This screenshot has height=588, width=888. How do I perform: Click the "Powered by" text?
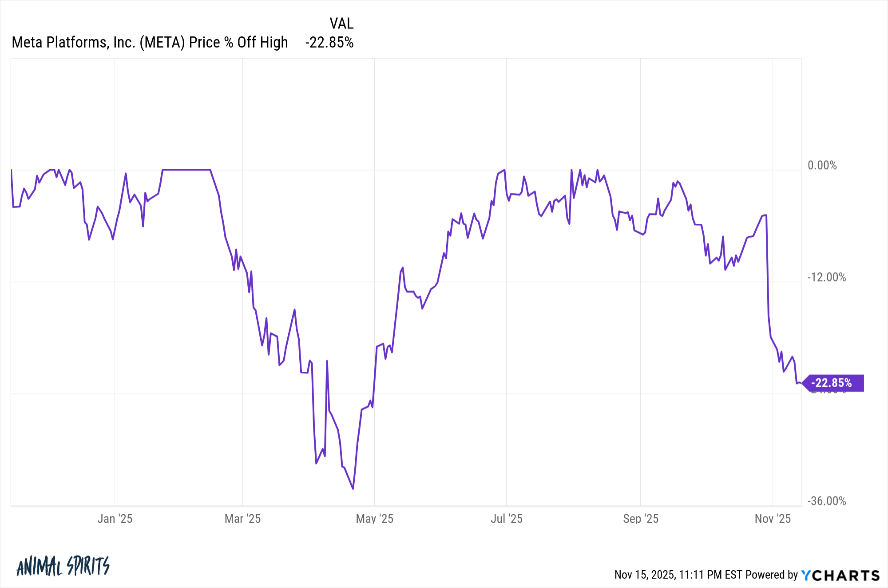[x=772, y=575]
